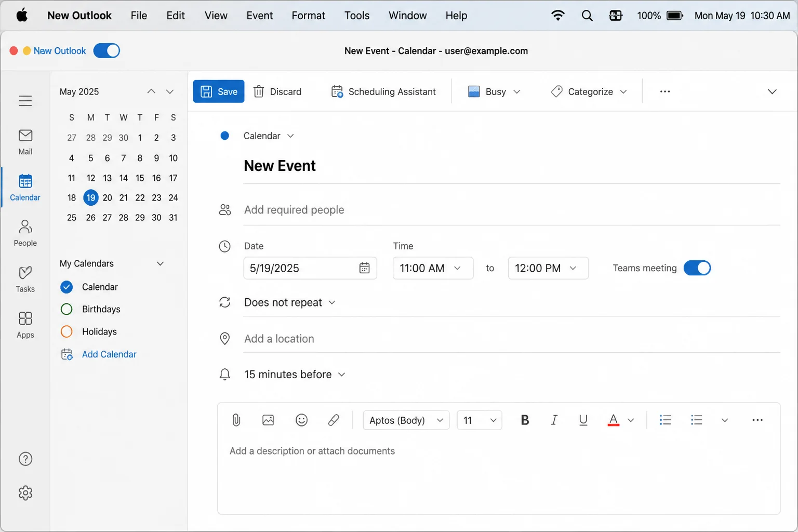This screenshot has width=798, height=532.
Task: Click the macOS Spotlight search icon
Action: tap(587, 16)
